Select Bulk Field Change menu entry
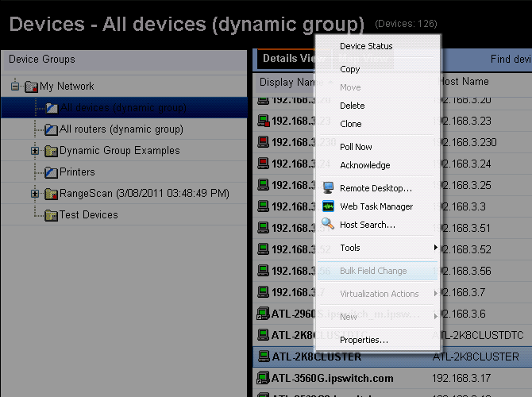532x397 pixels. pos(378,271)
